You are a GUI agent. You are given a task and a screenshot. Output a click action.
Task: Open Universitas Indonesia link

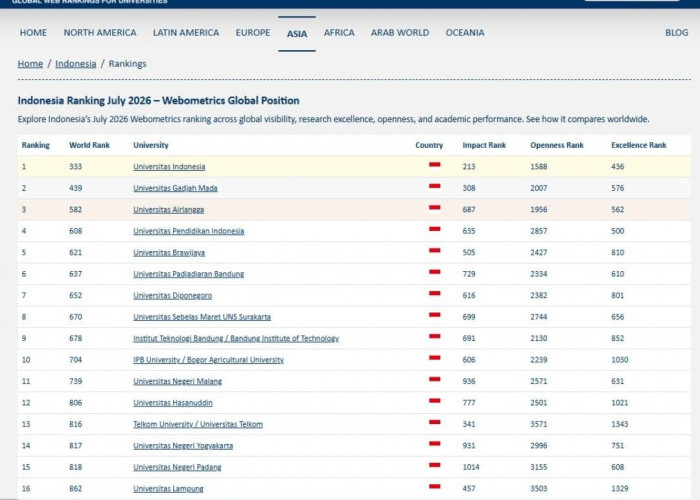click(169, 167)
